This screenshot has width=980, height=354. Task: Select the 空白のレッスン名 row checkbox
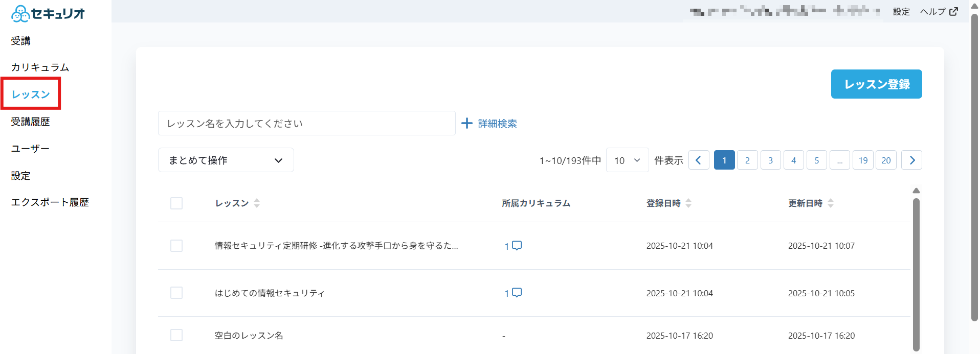tap(176, 335)
